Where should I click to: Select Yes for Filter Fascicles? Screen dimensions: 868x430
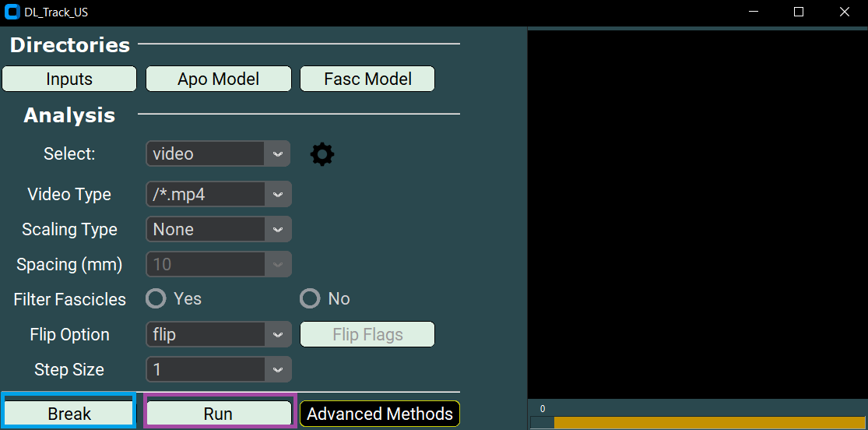pos(157,299)
